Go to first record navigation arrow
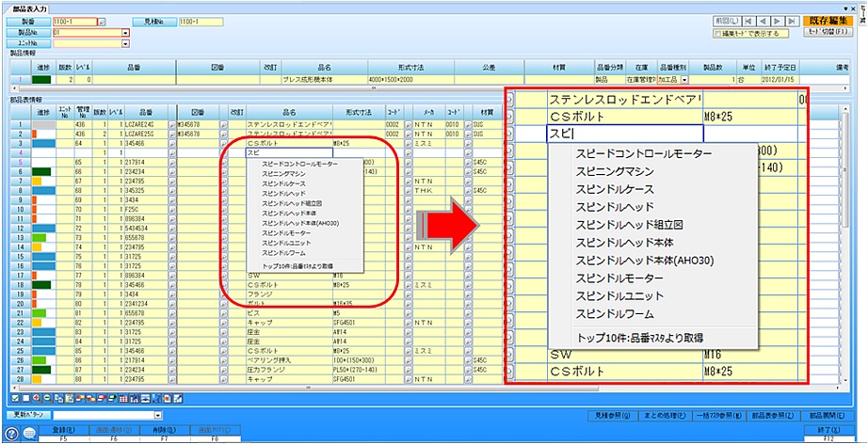Viewport: 868px width, 444px height. [750, 19]
